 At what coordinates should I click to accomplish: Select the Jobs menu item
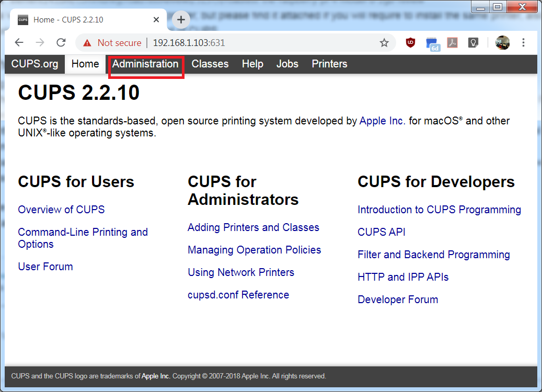[x=287, y=64]
